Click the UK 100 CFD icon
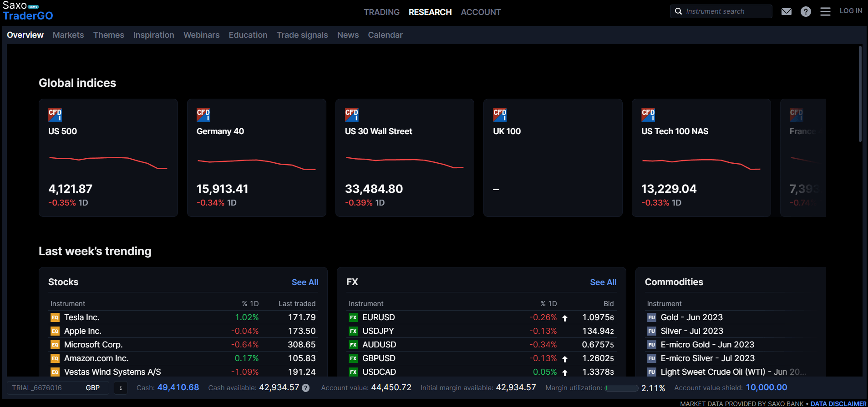 pos(500,115)
